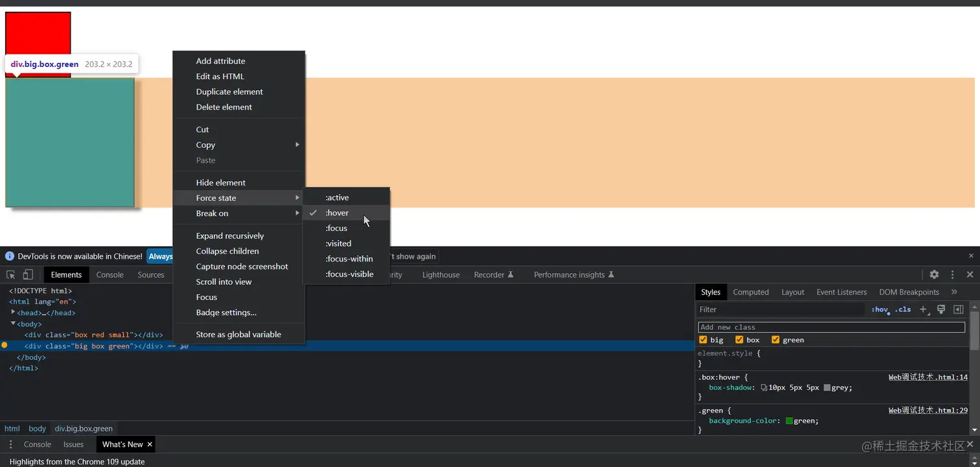Enable the :focus-visible forced state
Screen dimensions: 980x467
346,274
